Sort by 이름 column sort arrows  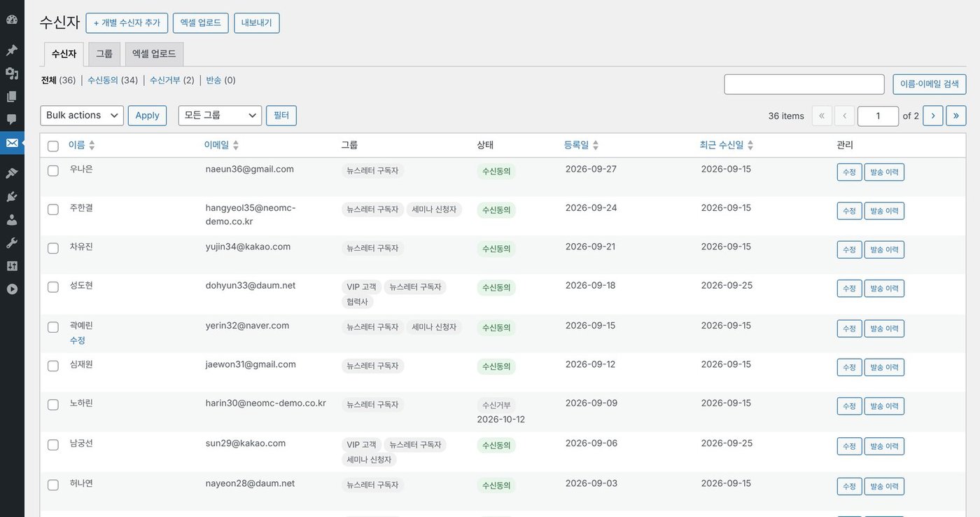[x=92, y=145]
